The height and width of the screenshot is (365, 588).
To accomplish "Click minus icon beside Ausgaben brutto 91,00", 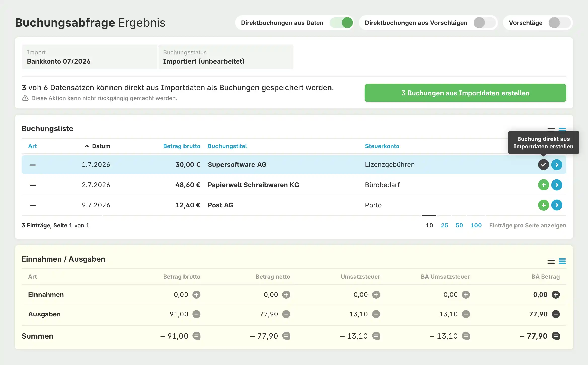I will (196, 314).
